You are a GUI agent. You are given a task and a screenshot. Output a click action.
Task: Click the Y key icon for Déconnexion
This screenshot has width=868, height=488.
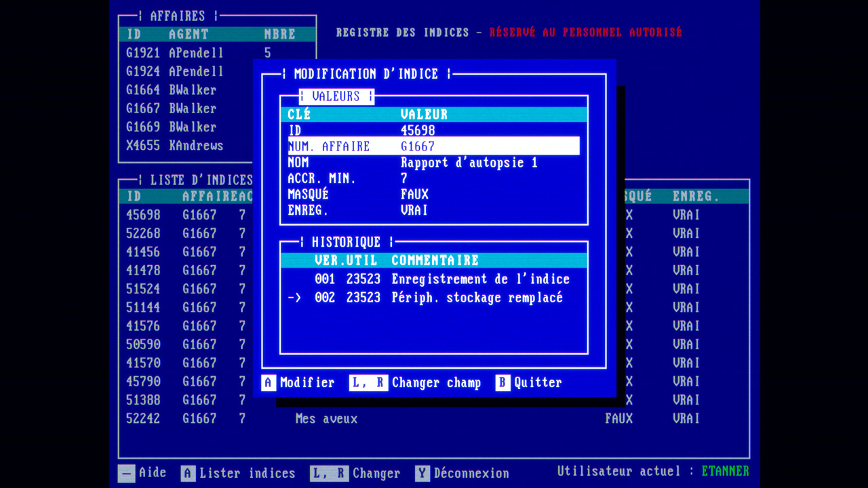[x=422, y=474]
